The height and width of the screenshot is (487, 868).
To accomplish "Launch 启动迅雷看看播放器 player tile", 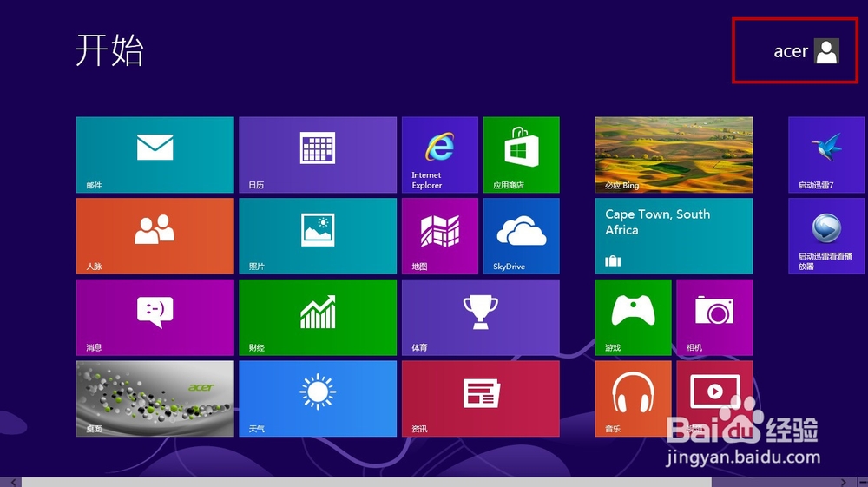I will click(826, 236).
